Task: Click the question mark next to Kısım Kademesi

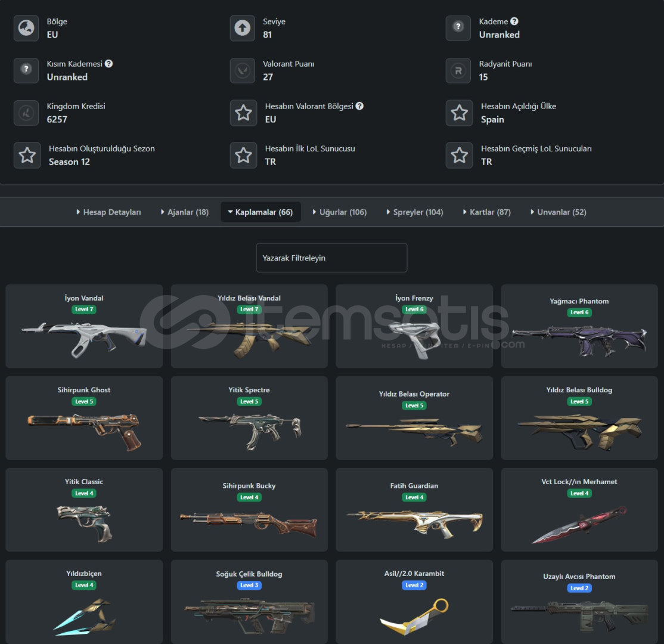Action: [109, 64]
